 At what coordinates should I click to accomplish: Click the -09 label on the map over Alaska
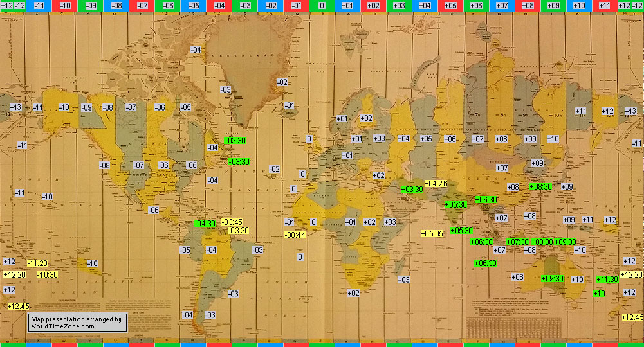pos(86,107)
